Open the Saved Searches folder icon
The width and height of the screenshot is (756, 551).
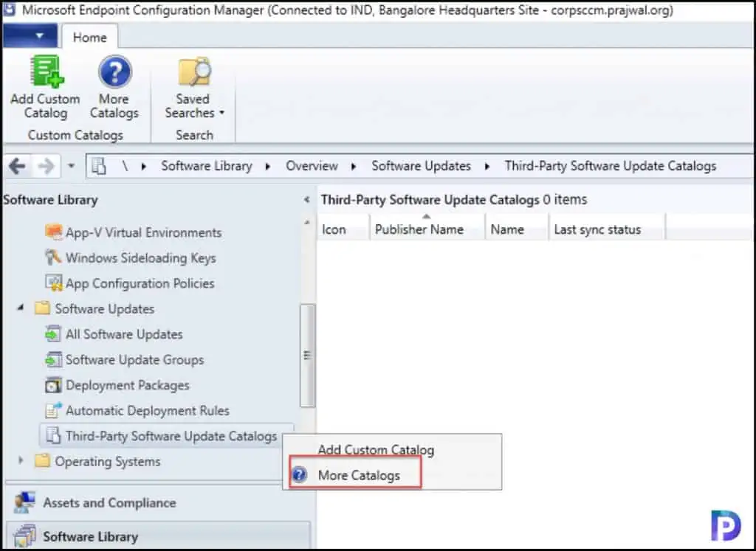(194, 73)
